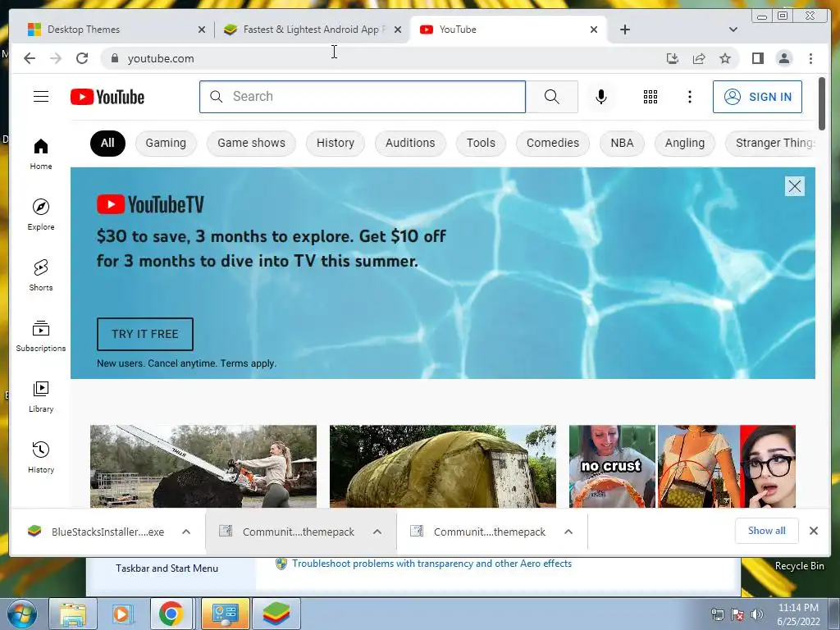Close the Fastest & Lightest Android tab
This screenshot has width=840, height=630.
398,30
